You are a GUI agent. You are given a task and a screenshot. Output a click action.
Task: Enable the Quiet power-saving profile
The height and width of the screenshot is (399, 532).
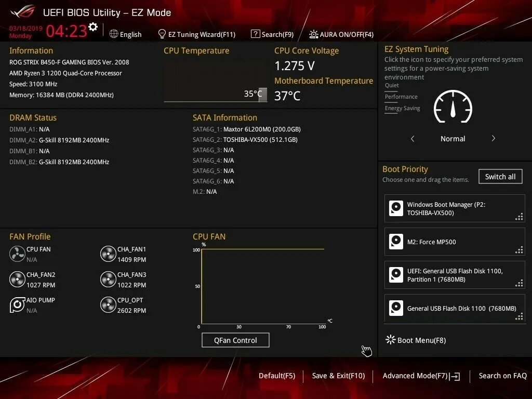tap(391, 85)
